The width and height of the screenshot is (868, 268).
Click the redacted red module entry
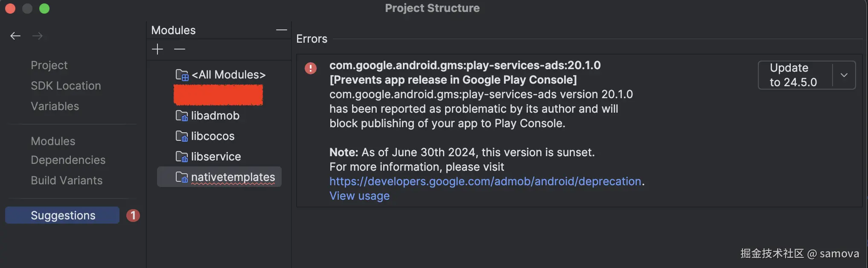point(218,95)
